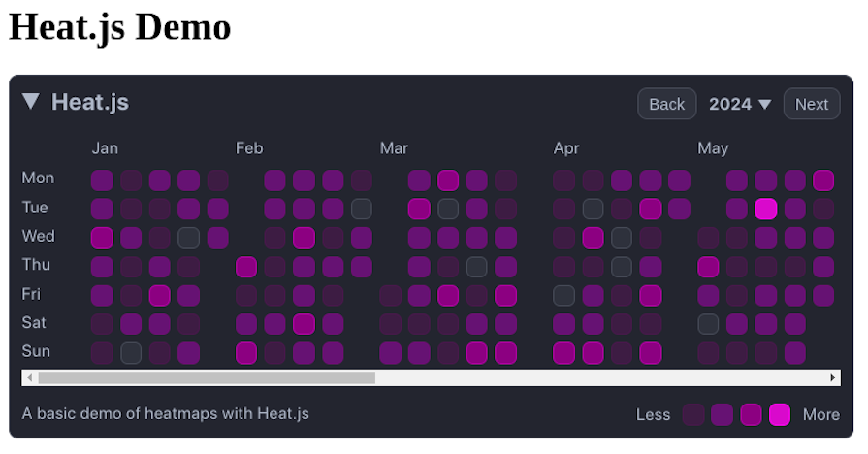Toggle the darkest legend color next to Less
The height and width of the screenshot is (454, 868).
click(693, 415)
